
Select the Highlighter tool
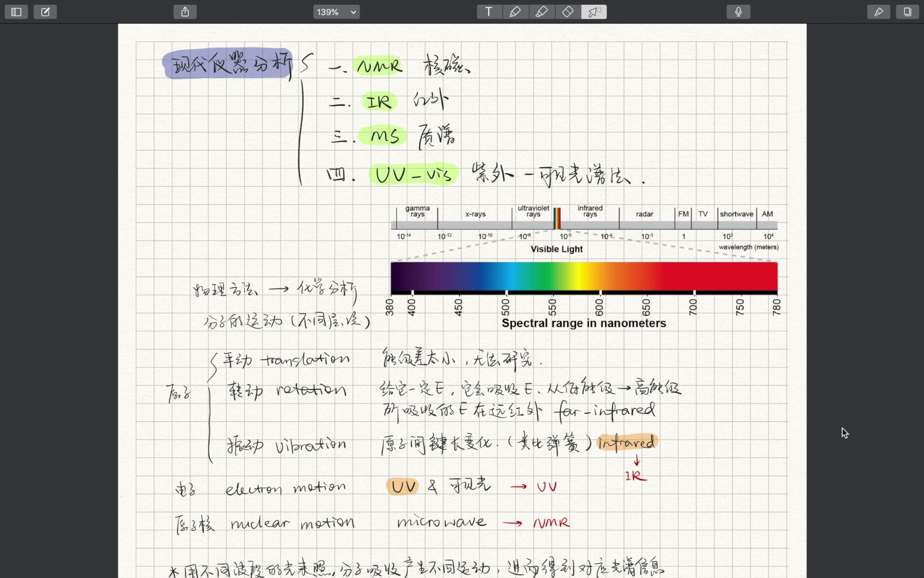click(541, 12)
